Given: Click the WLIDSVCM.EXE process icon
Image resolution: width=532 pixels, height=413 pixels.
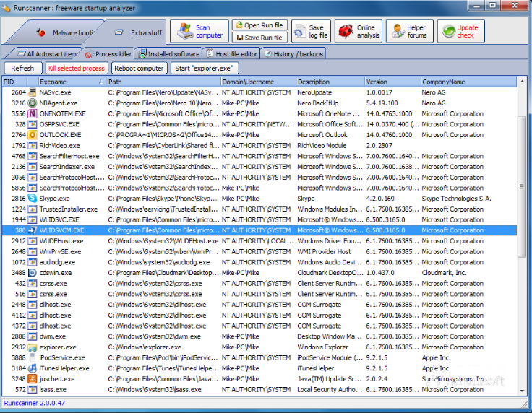Looking at the screenshot, I should coord(33,230).
